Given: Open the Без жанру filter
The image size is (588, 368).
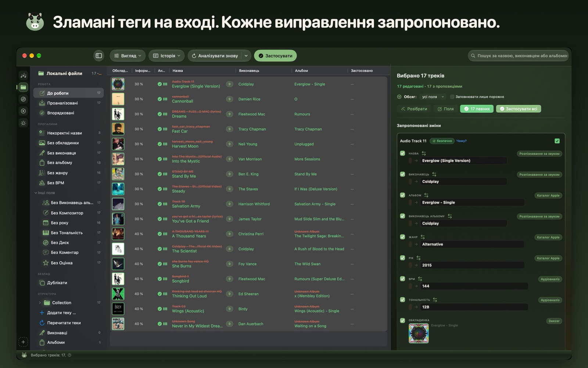Looking at the screenshot, I should 69,173.
